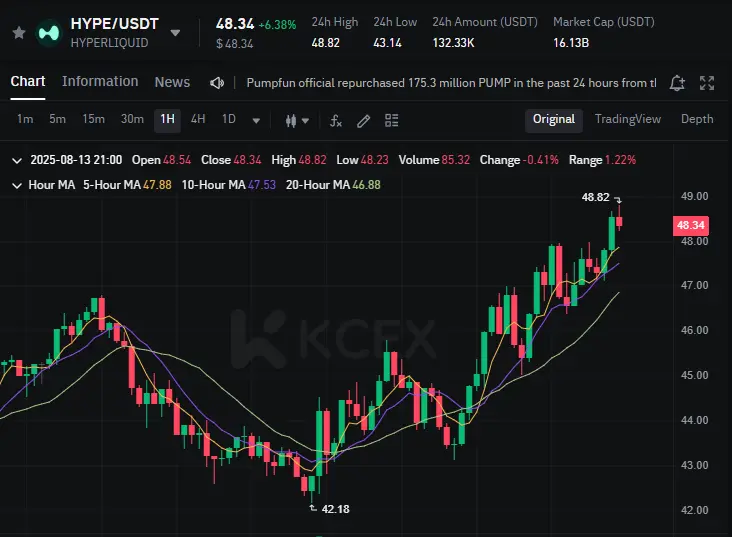Activate the drawing pencil tool
732x537 pixels.
364,121
